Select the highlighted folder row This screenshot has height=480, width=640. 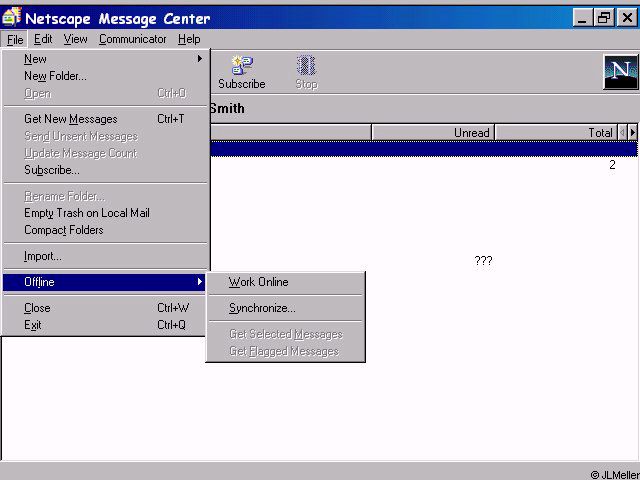tap(424, 149)
